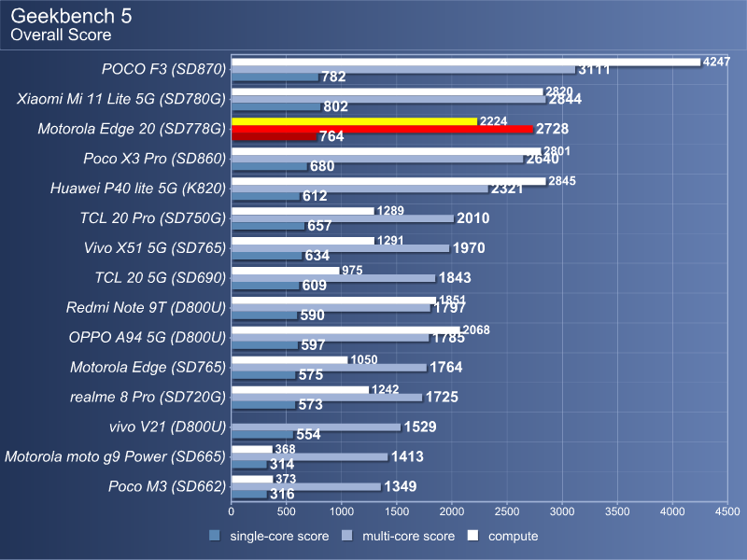Click the Poco X3 Pro value 680
The width and height of the screenshot is (747, 560).
pyautogui.click(x=322, y=166)
